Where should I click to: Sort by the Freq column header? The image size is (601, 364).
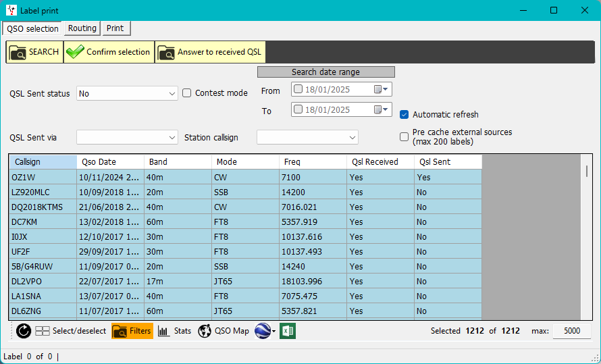pyautogui.click(x=313, y=161)
